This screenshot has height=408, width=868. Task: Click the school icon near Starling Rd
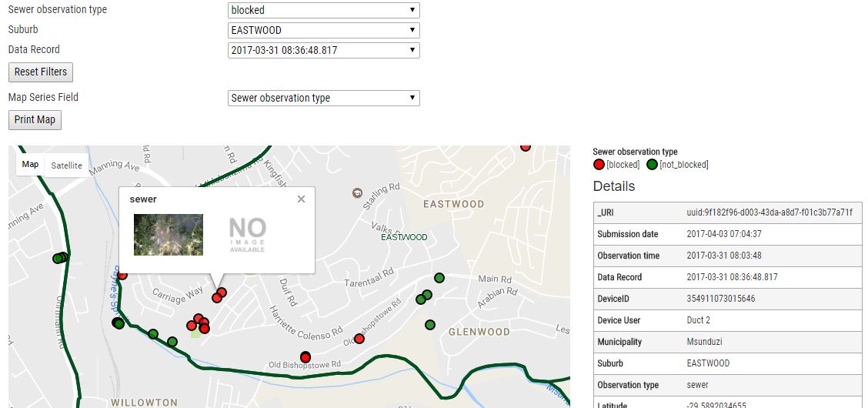[357, 192]
